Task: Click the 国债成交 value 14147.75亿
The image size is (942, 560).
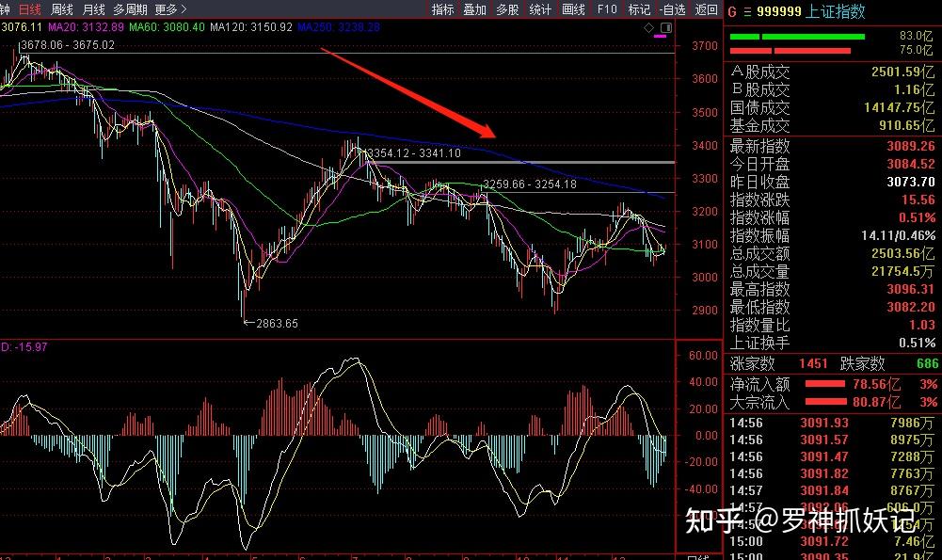Action: 900,108
